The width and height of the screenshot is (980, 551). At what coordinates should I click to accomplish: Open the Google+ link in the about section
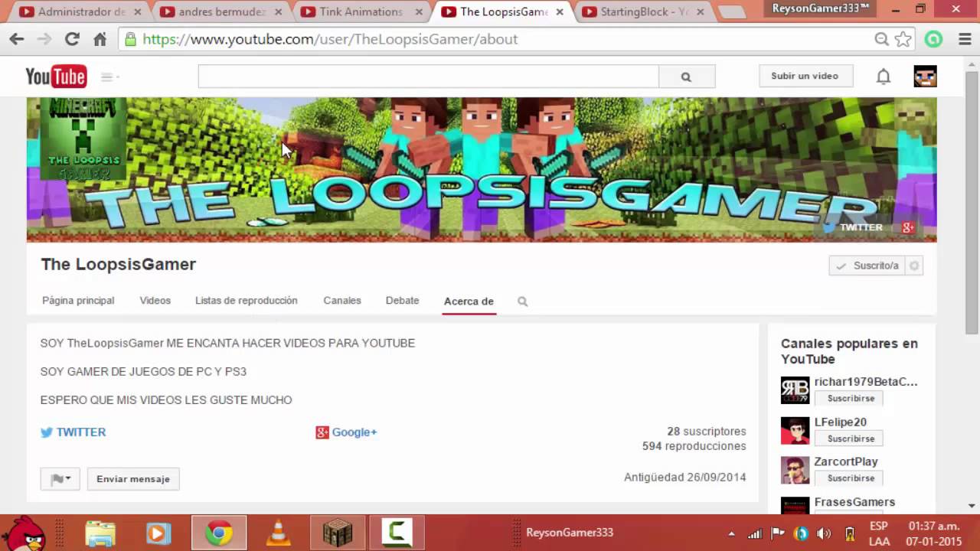(347, 432)
